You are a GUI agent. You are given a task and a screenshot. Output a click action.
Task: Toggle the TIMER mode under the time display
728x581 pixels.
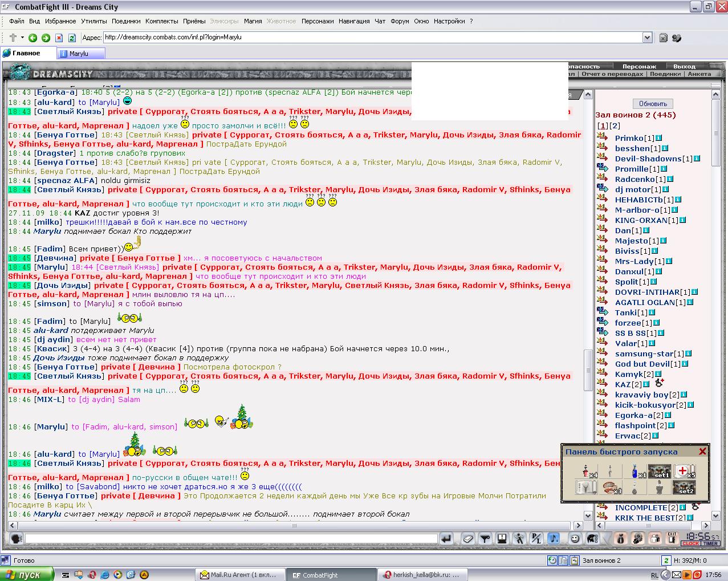710,543
